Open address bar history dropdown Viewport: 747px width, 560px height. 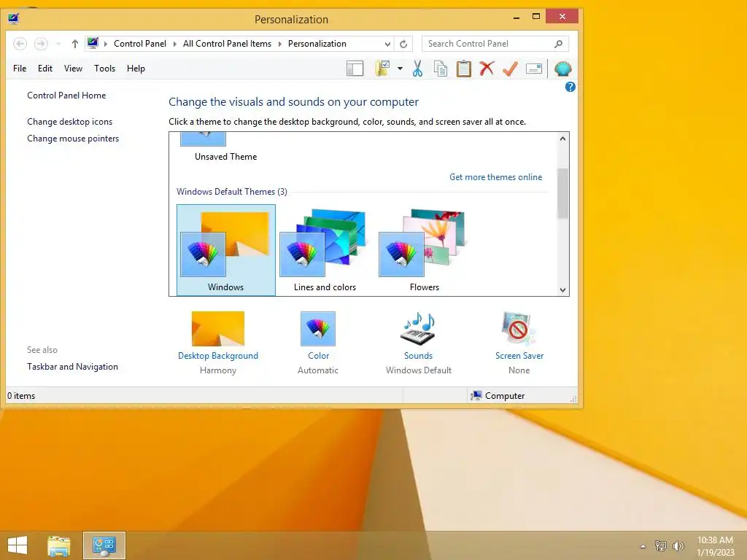[387, 44]
